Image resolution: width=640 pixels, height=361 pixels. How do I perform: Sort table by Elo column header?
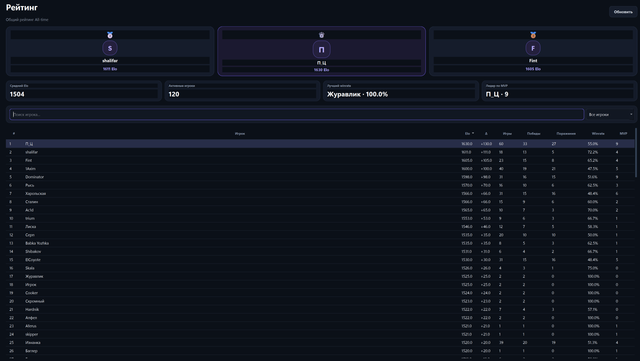tap(469, 134)
